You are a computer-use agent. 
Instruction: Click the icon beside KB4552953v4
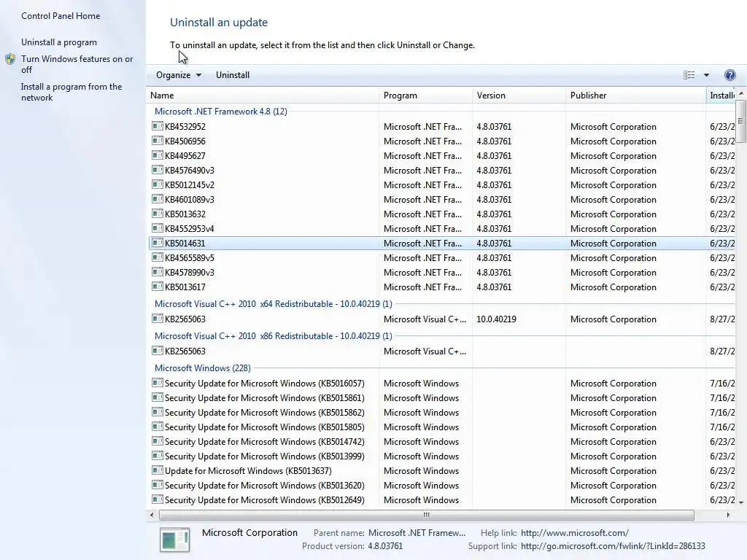[x=158, y=228]
